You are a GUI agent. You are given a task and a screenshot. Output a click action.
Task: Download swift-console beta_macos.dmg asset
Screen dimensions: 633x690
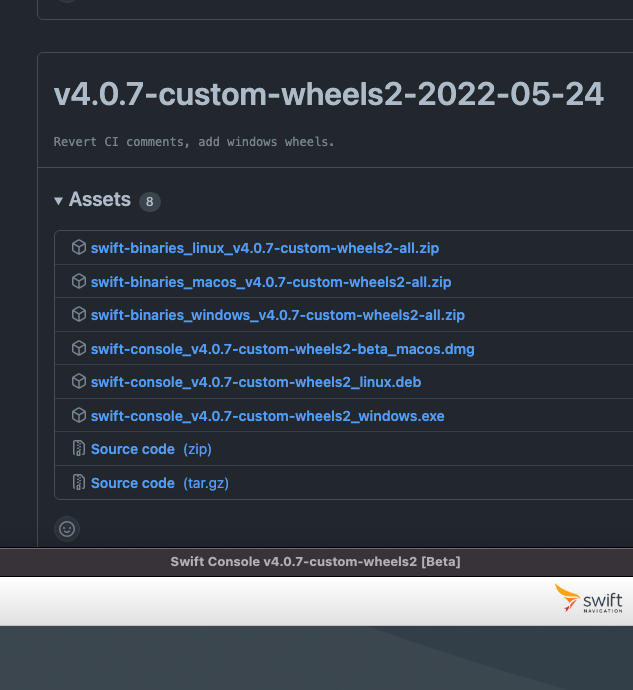pyautogui.click(x=282, y=349)
